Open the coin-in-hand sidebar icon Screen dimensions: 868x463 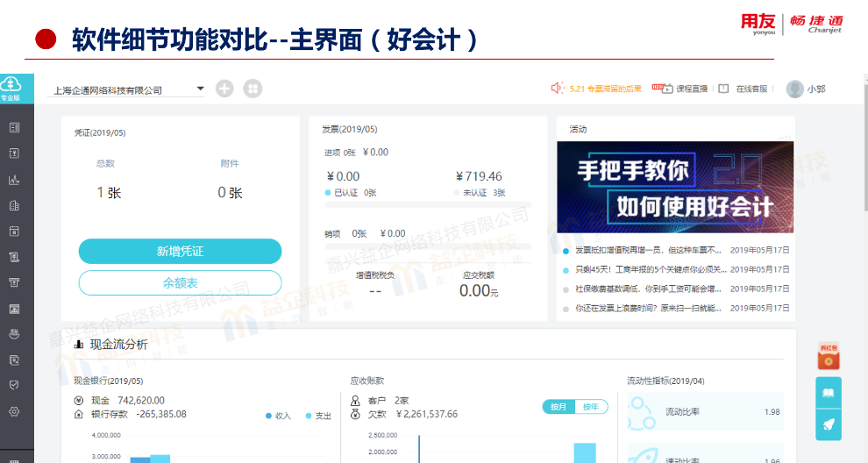14,334
